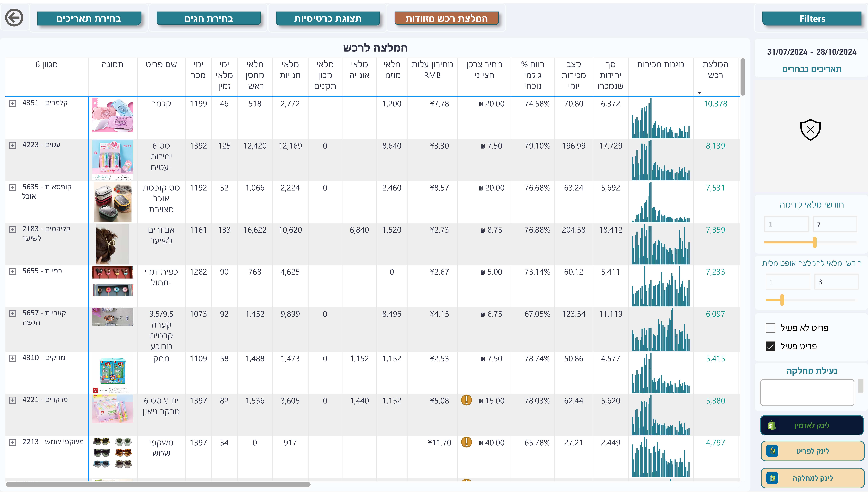
Task: Expand row 4221 - מרקרים
Action: click(13, 400)
